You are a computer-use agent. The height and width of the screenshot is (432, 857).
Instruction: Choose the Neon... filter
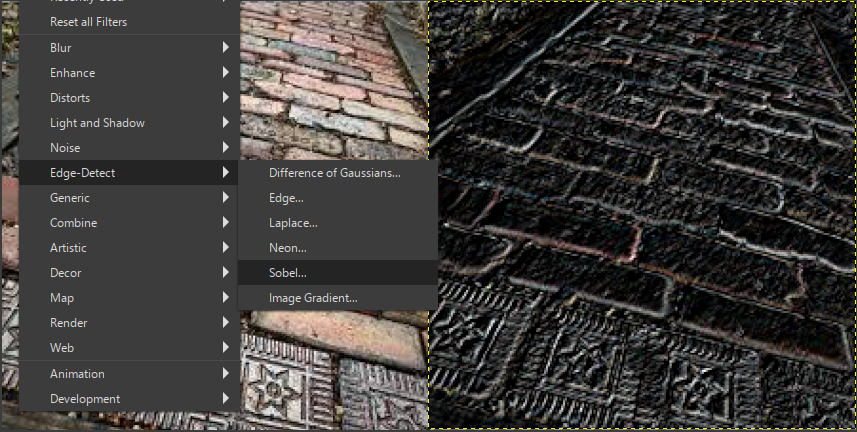(x=287, y=248)
